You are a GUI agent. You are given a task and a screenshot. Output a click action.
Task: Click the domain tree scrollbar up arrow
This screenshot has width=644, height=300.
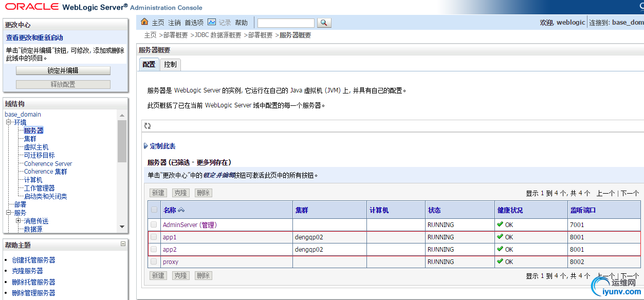pos(122,115)
